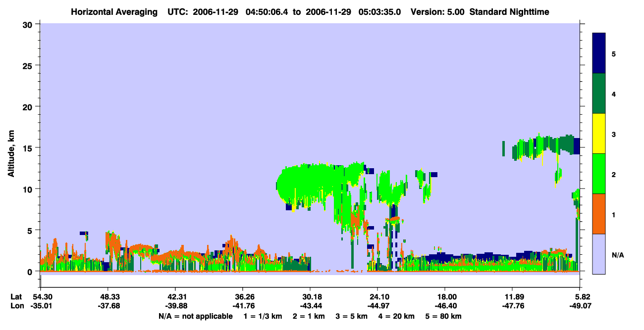The height and width of the screenshot is (330, 644).
Task: Click the altitude tick label 10
Action: click(28, 189)
